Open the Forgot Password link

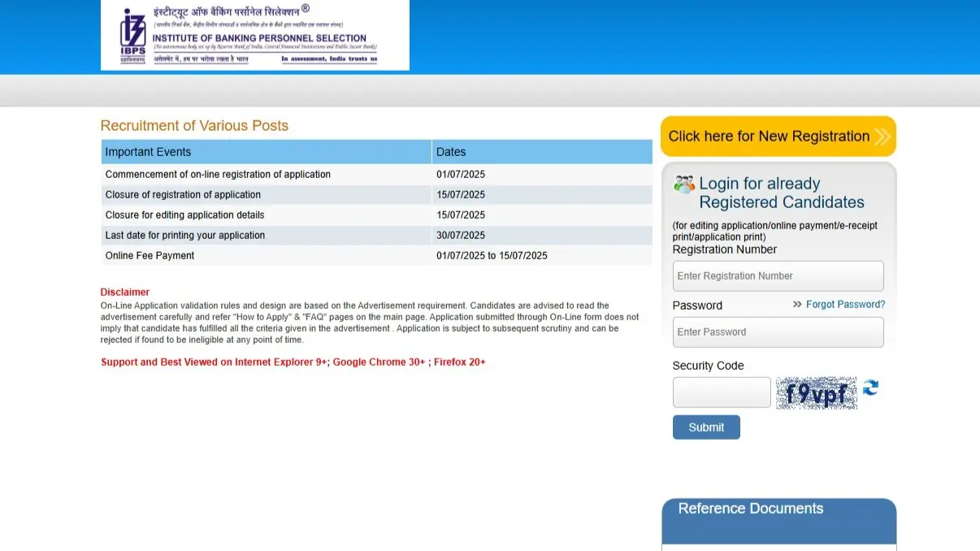(x=845, y=304)
